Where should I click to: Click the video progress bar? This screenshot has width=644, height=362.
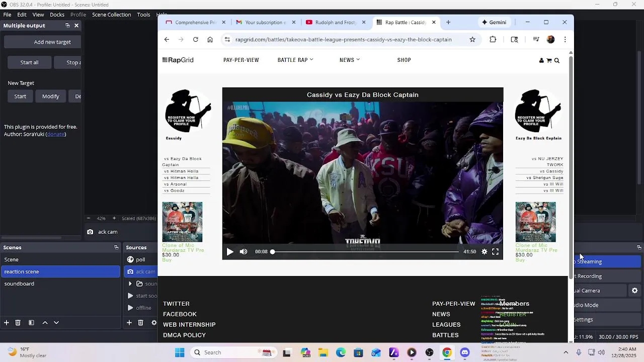click(365, 252)
